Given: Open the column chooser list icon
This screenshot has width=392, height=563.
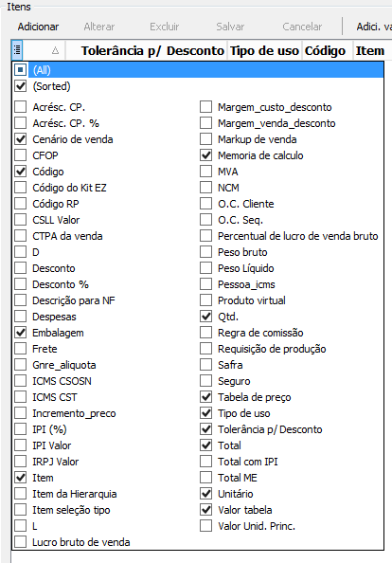Looking at the screenshot, I should tap(17, 50).
